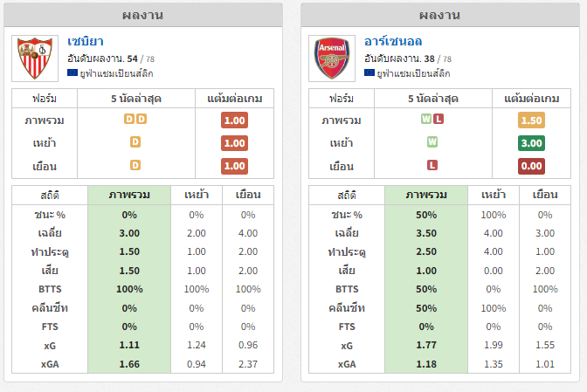
Task: Click the Sevilla club crest logo
Action: point(35,58)
